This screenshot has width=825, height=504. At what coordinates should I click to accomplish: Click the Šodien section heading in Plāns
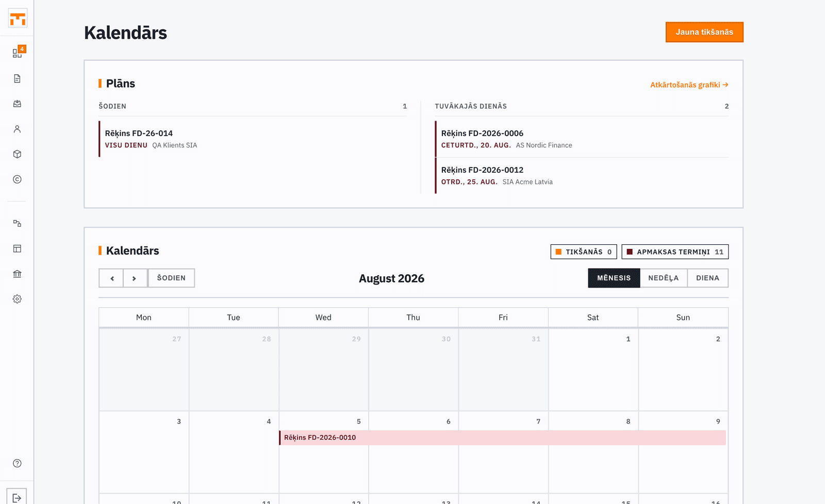click(x=112, y=106)
